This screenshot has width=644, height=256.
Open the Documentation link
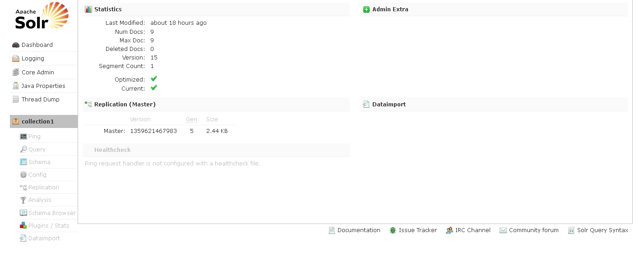tap(358, 230)
